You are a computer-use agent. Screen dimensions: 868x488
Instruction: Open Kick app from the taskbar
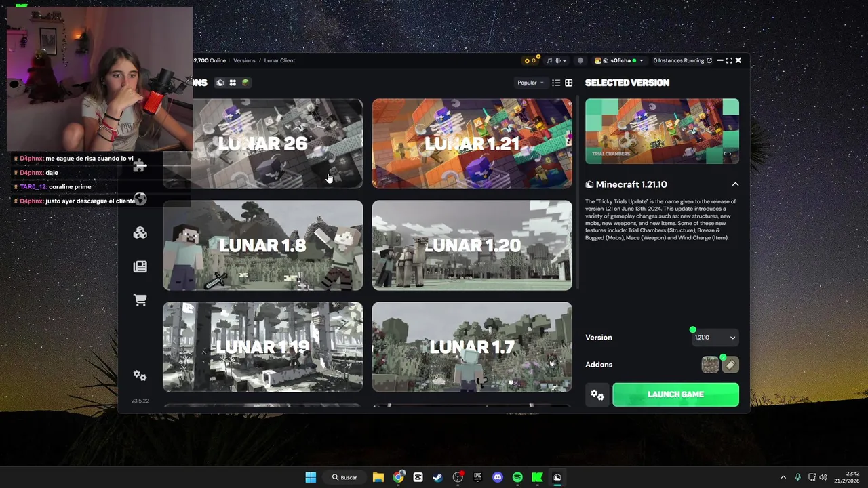coord(537,477)
